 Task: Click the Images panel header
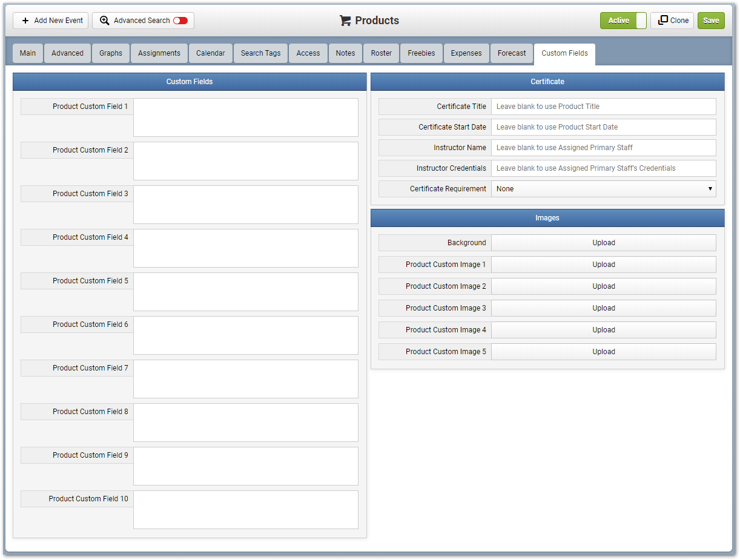547,218
